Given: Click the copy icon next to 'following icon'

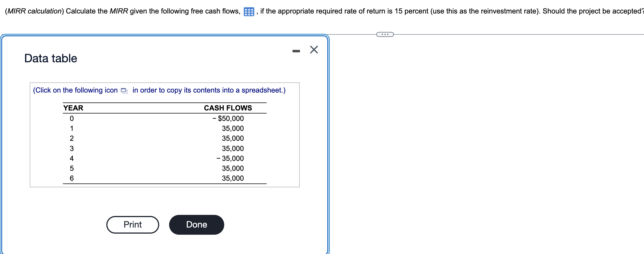Looking at the screenshot, I should 124,90.
